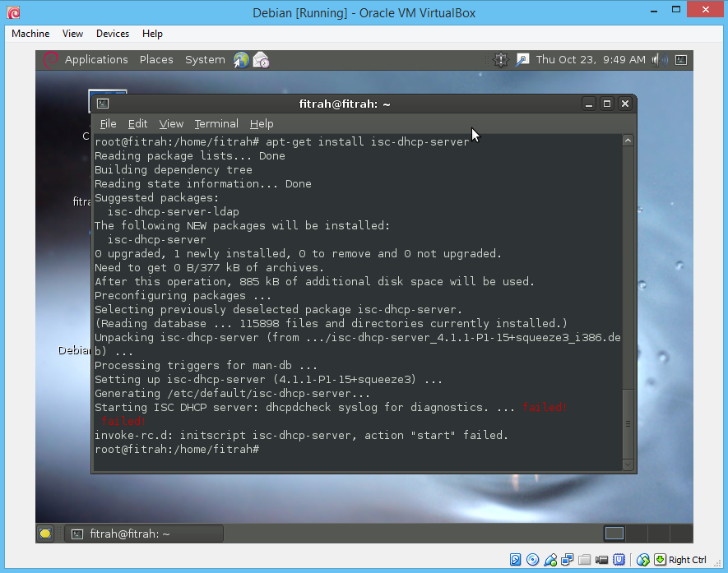
Task: Open the GNOME System menu
Action: click(205, 60)
